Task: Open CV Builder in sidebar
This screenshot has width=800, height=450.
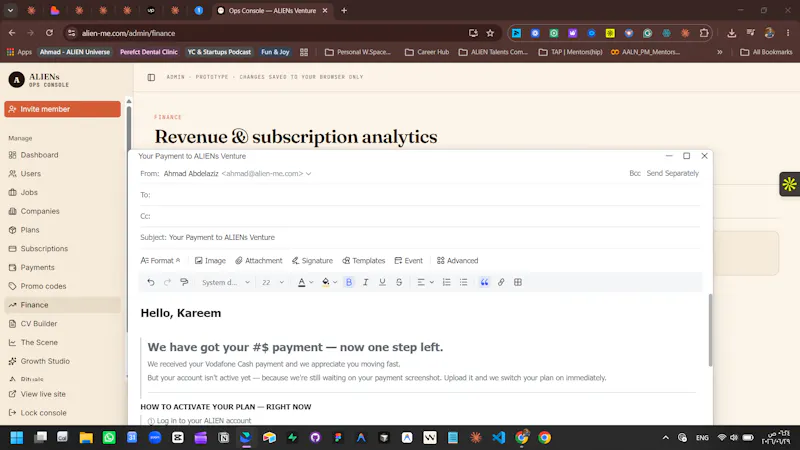Action: [62, 324]
